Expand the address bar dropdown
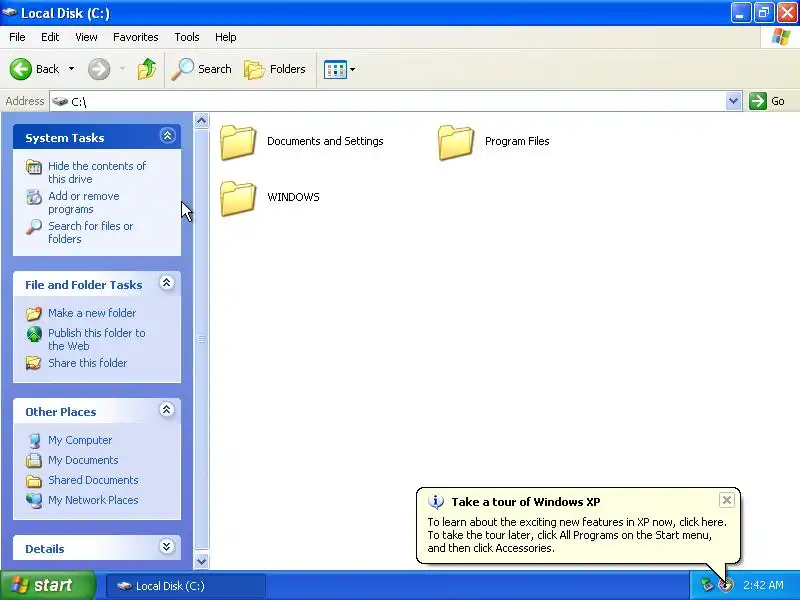800x600 pixels. coord(733,101)
